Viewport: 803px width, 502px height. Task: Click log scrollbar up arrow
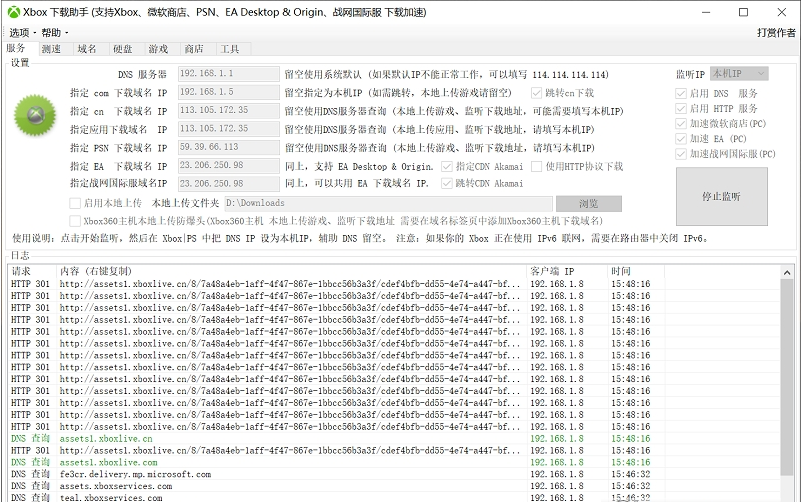coord(787,273)
